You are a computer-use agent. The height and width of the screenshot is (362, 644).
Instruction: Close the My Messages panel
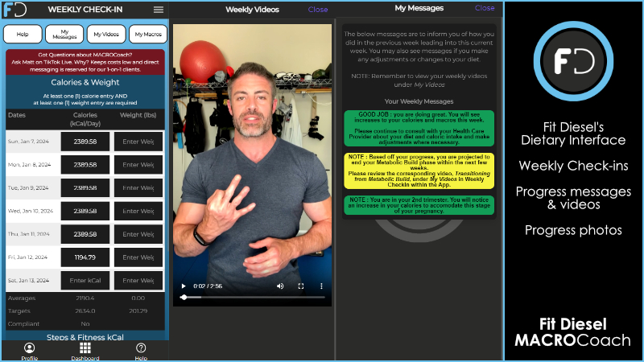point(485,8)
